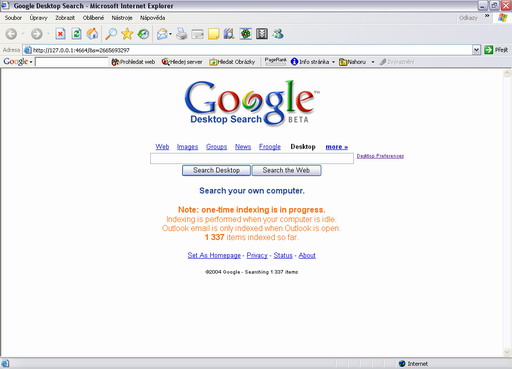Click the Print icon
512x369 pixels.
click(182, 34)
